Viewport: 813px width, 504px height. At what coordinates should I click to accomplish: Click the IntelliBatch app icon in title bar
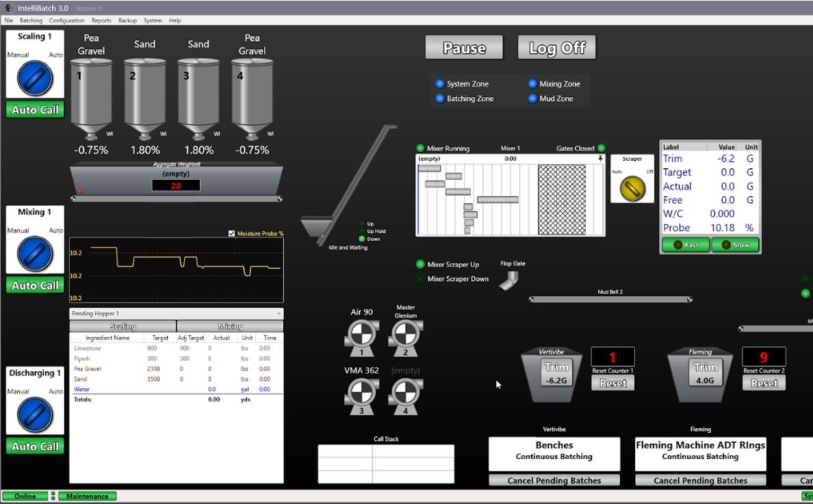9,8
